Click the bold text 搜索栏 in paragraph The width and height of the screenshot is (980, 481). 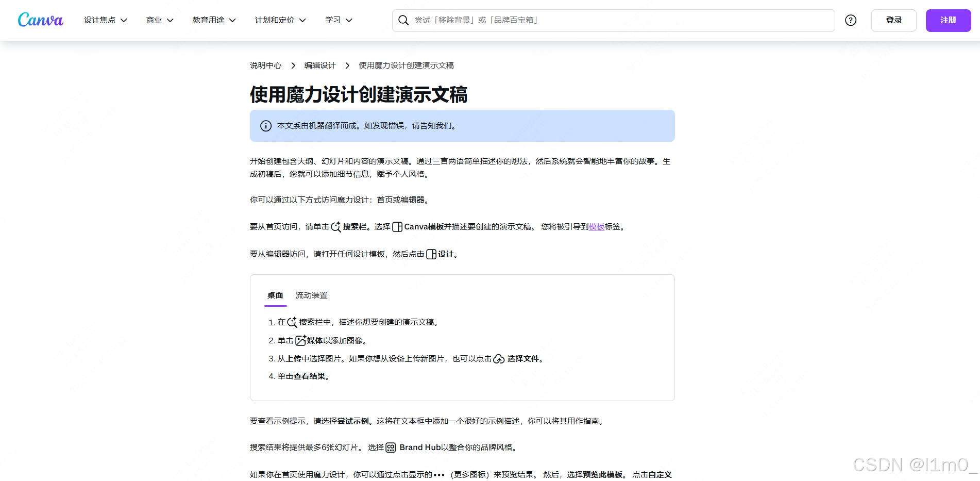(354, 227)
